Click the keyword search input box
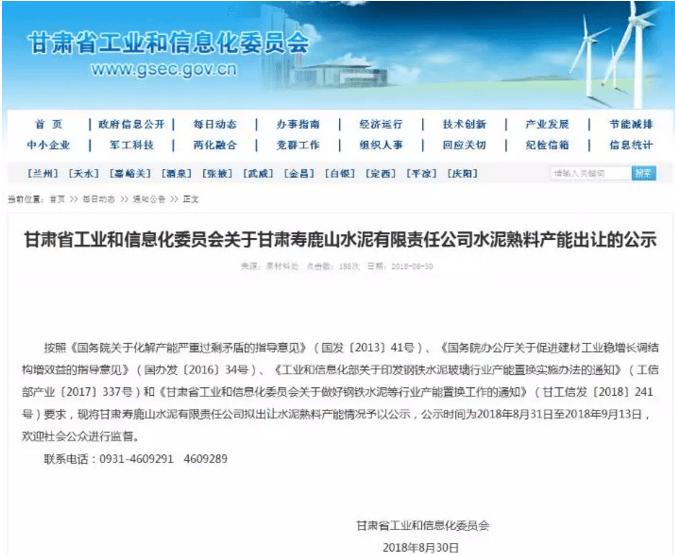The height and width of the screenshot is (555, 675). tap(589, 173)
